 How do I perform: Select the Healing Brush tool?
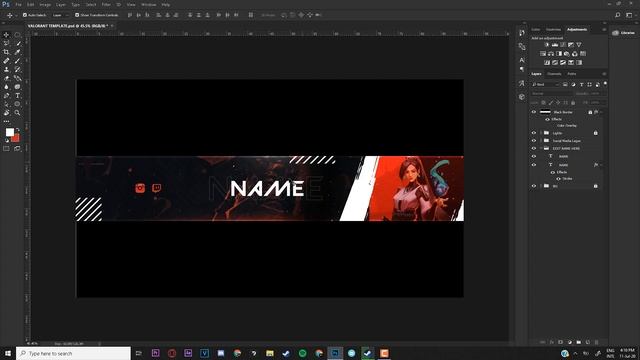coord(7,61)
